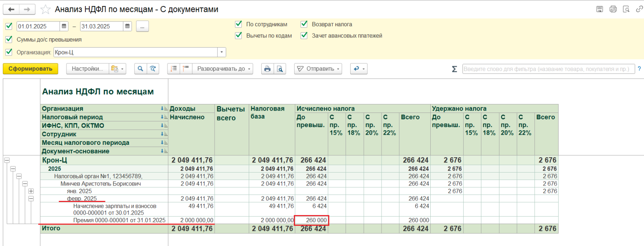Toggle the Возврат налога checkbox

click(304, 24)
